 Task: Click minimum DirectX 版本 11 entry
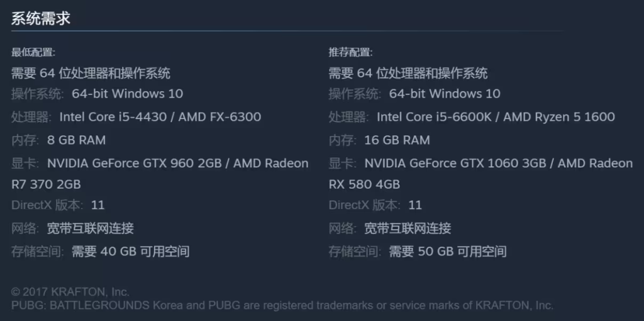[x=58, y=205]
